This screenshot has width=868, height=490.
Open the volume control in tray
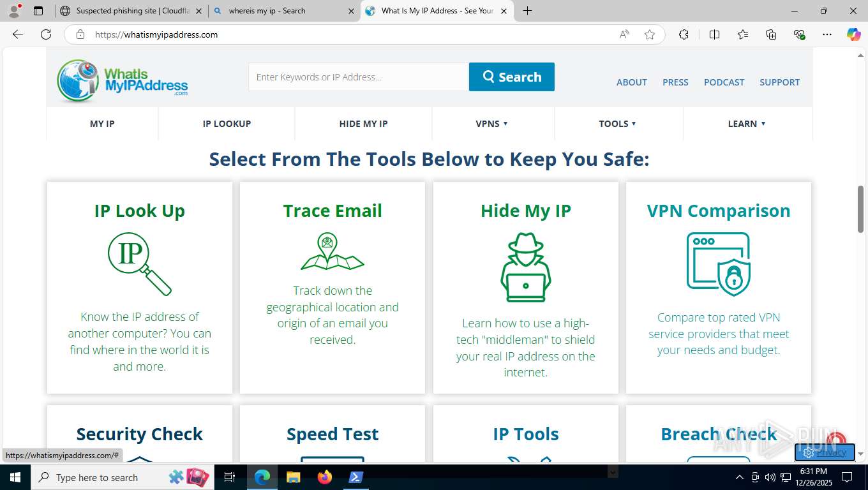[x=770, y=477]
